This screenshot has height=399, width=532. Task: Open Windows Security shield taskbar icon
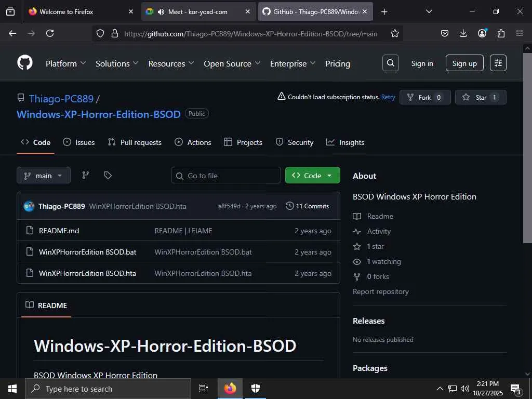(256, 389)
